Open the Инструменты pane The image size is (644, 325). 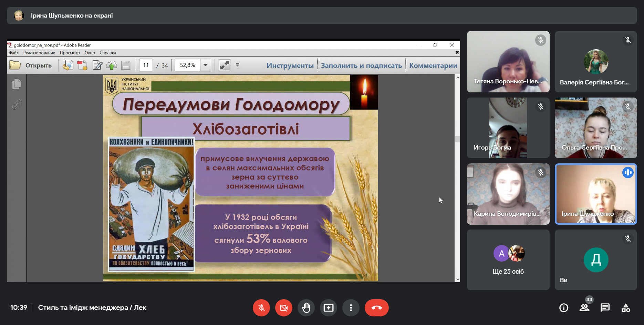pos(290,65)
